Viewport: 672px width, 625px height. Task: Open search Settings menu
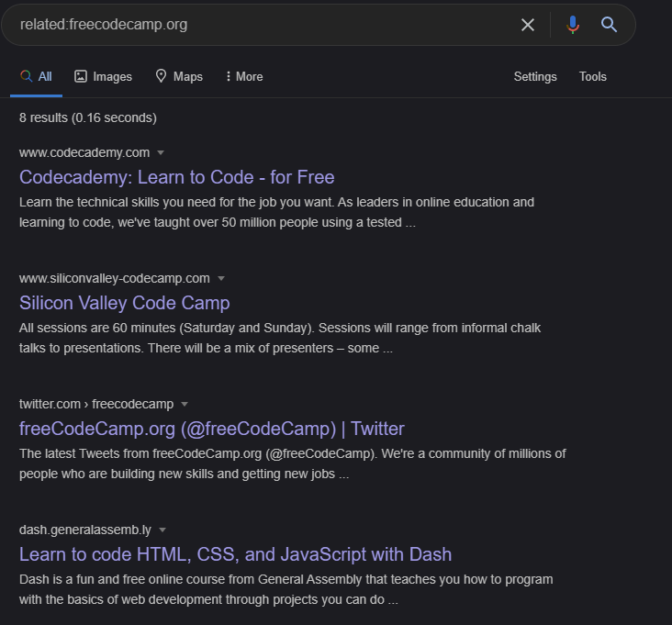[535, 77]
